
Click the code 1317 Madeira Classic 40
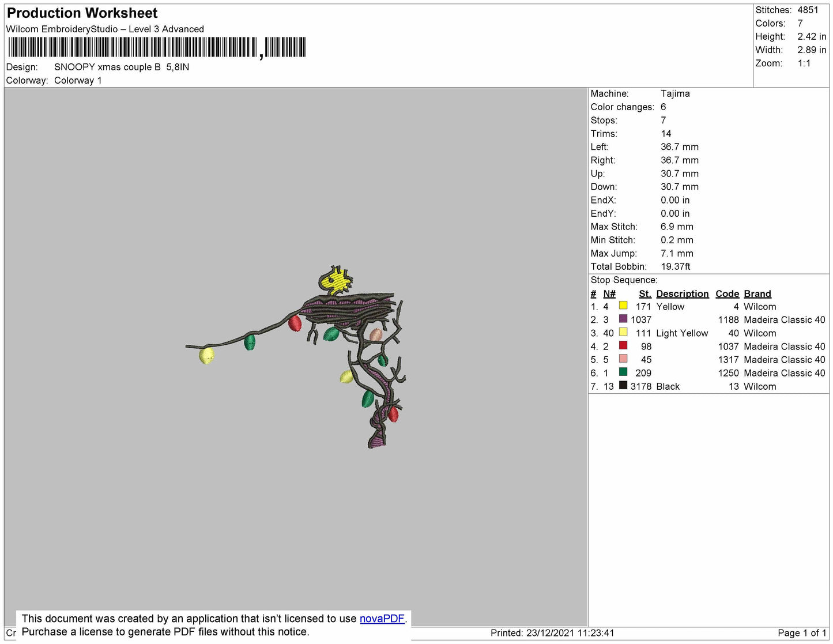pyautogui.click(x=771, y=360)
